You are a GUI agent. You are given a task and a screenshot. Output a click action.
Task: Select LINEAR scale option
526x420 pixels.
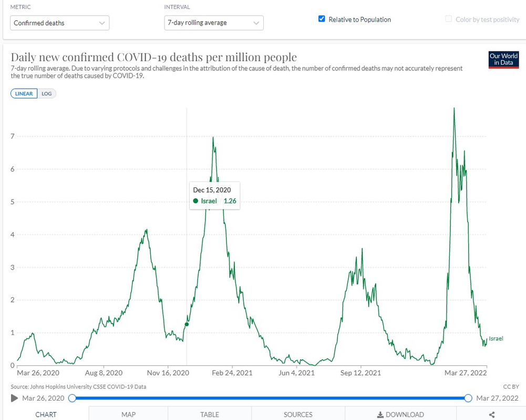pyautogui.click(x=24, y=93)
